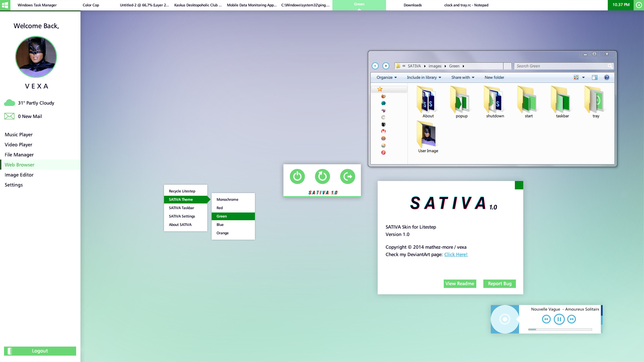
Task: Choose Green theme
Action: 233,216
